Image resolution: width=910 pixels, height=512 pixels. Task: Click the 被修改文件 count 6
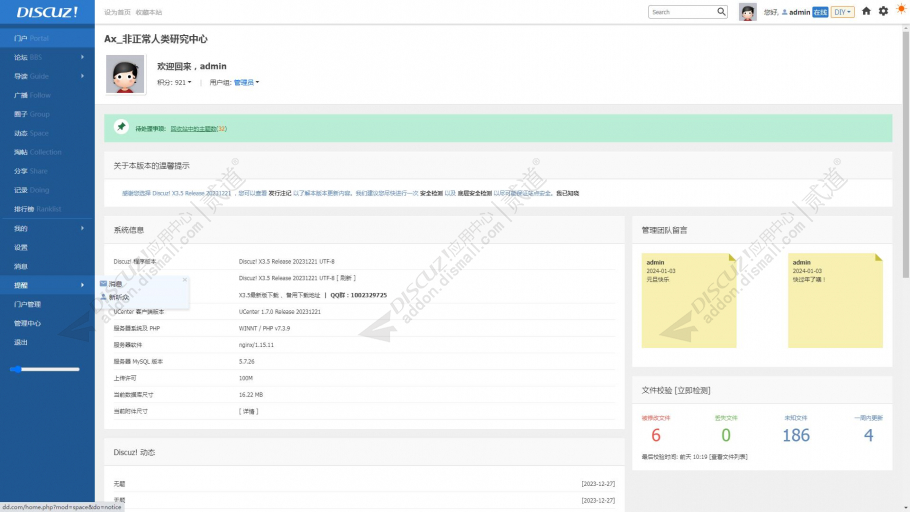(x=656, y=435)
